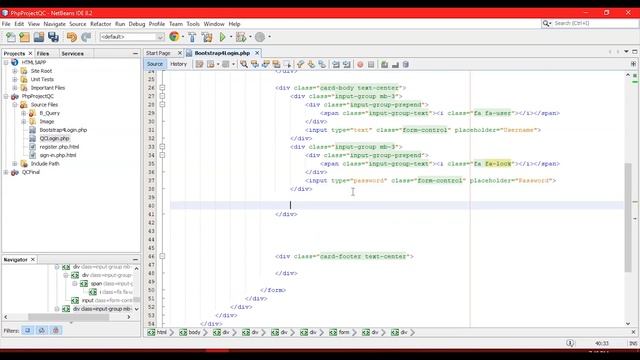Click the Debug Project toolbar icon
640x360 pixels.
coord(241,37)
